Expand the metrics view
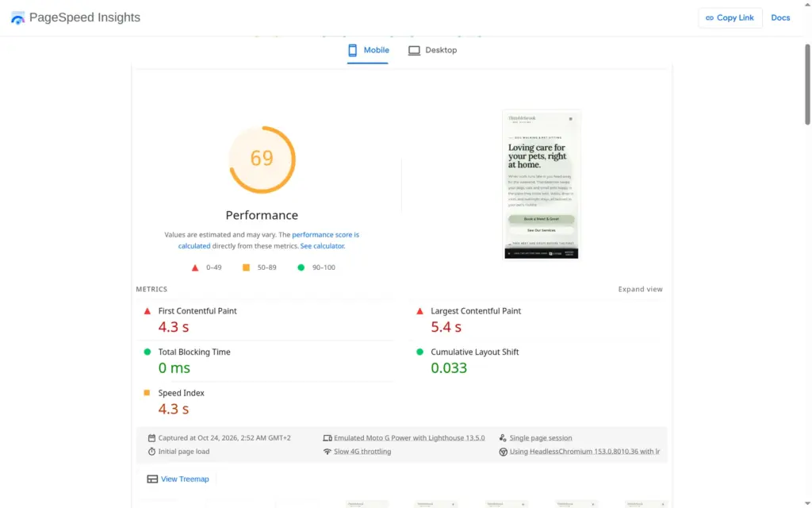The height and width of the screenshot is (508, 812). tap(640, 289)
